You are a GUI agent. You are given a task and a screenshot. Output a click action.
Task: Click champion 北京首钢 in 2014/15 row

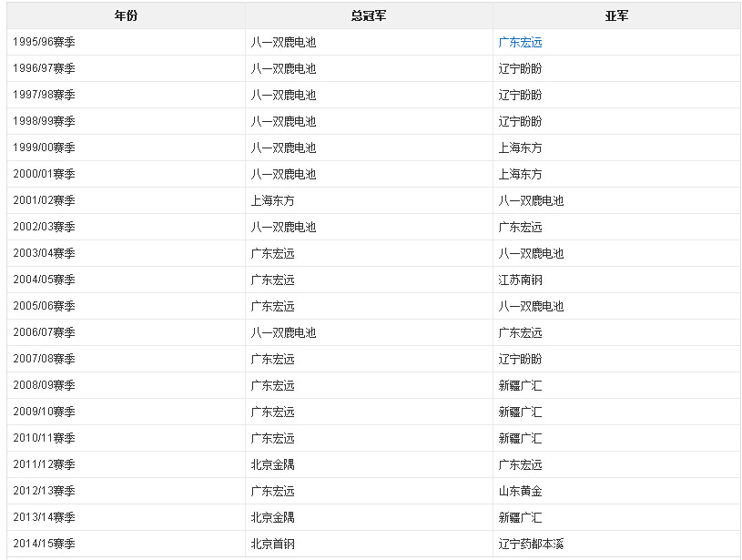coord(272,544)
